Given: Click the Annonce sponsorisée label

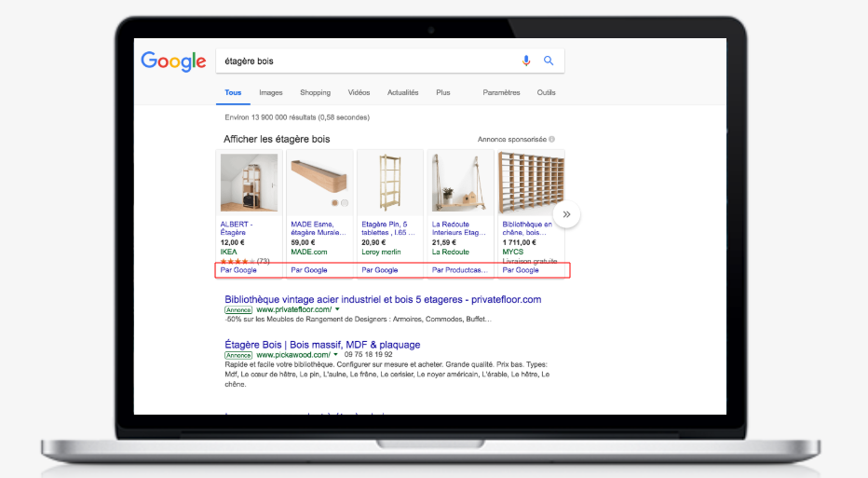Looking at the screenshot, I should click(512, 140).
